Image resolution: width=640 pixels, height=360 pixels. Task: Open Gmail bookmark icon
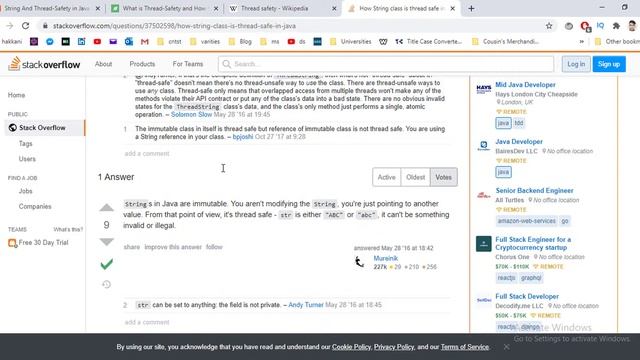pyautogui.click(x=144, y=42)
